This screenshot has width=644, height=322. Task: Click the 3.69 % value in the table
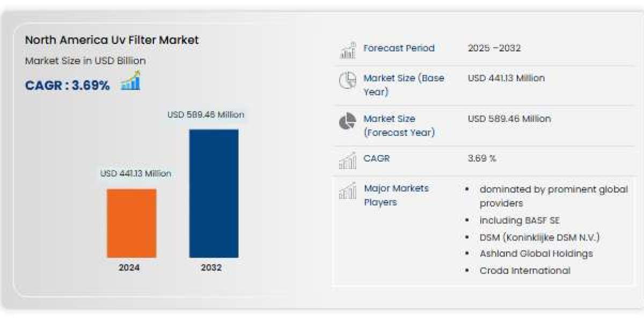tap(482, 158)
